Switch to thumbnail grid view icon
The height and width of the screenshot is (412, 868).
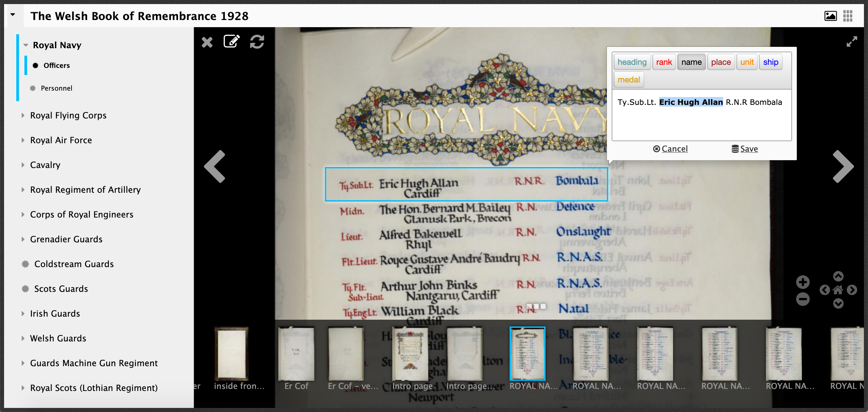tap(848, 16)
